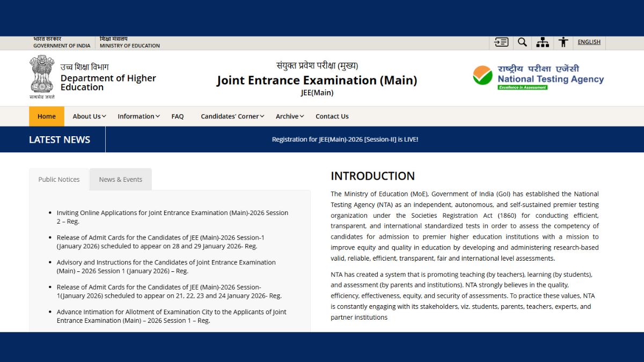This screenshot has width=644, height=362.
Task: Open the sitemap icon
Action: coord(543,42)
